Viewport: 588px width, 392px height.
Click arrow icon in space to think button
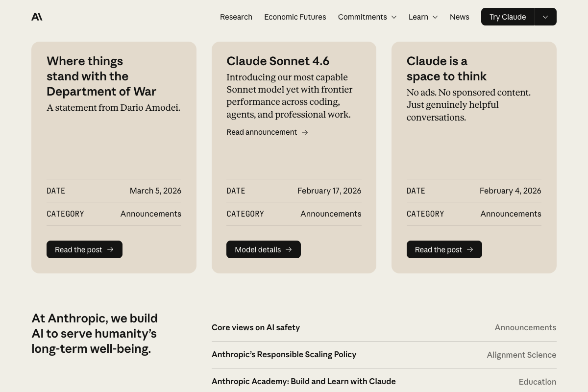pos(470,249)
